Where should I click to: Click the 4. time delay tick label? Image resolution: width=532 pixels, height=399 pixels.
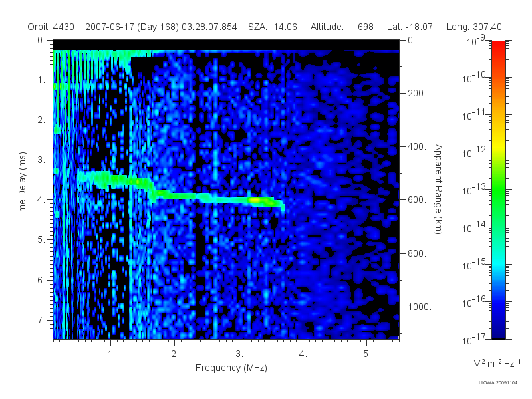point(41,200)
